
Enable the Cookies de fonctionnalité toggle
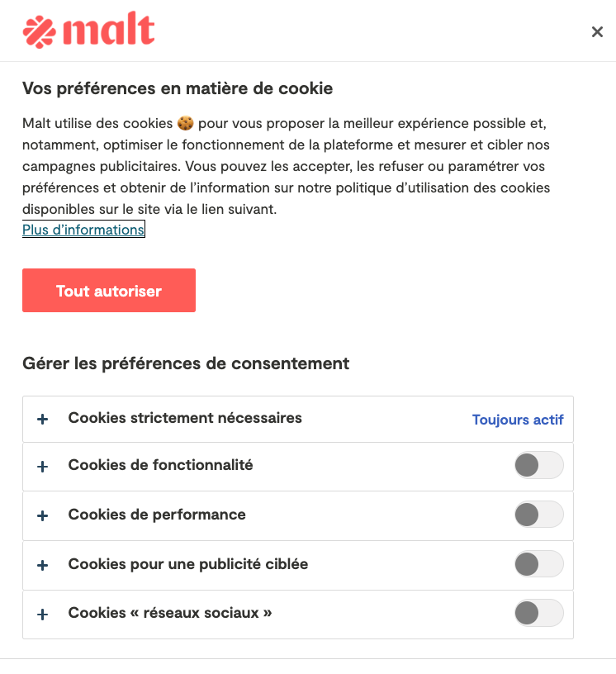(538, 466)
